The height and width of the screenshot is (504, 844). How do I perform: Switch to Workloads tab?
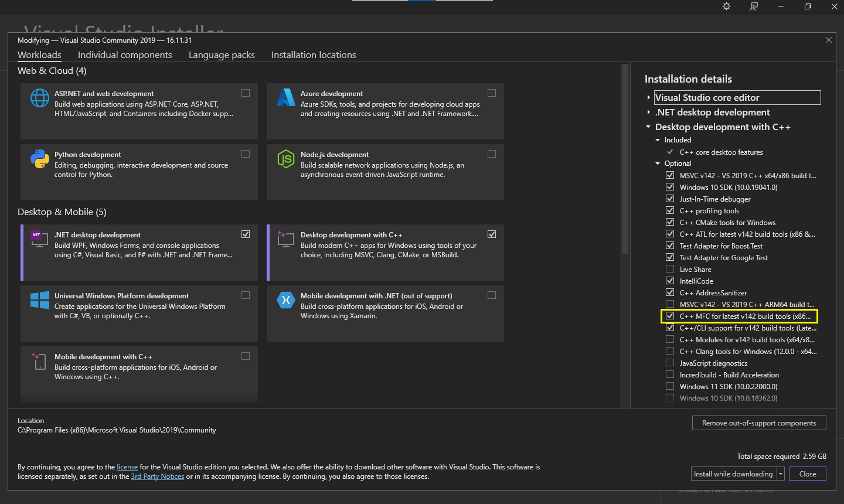(39, 55)
